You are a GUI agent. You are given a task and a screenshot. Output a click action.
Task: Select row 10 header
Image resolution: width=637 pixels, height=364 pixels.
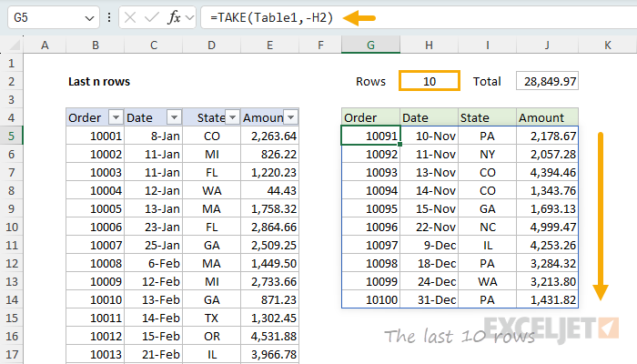pos(11,227)
